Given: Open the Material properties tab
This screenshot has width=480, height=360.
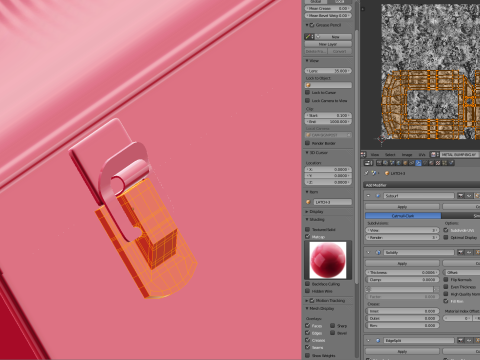Looking at the screenshot, I should tap(431, 163).
